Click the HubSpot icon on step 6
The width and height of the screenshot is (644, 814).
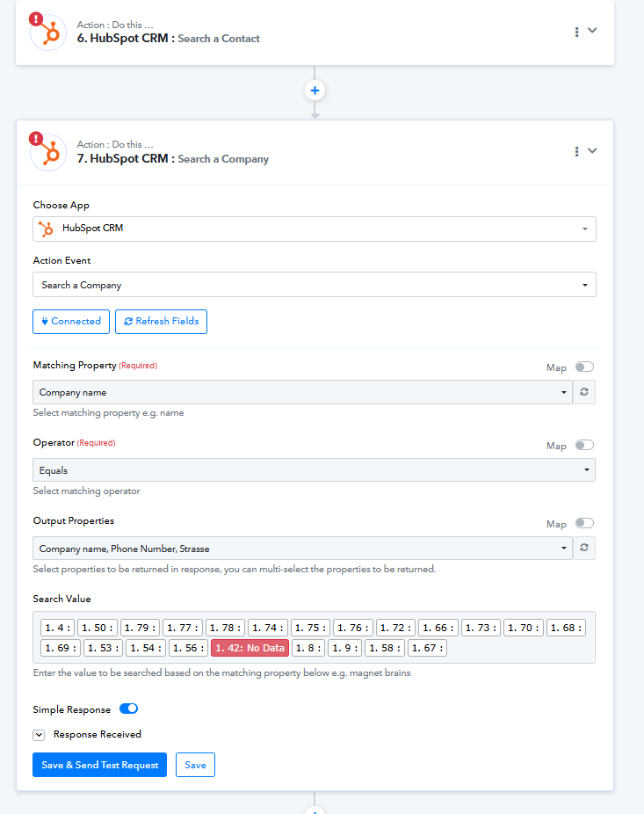tap(49, 32)
